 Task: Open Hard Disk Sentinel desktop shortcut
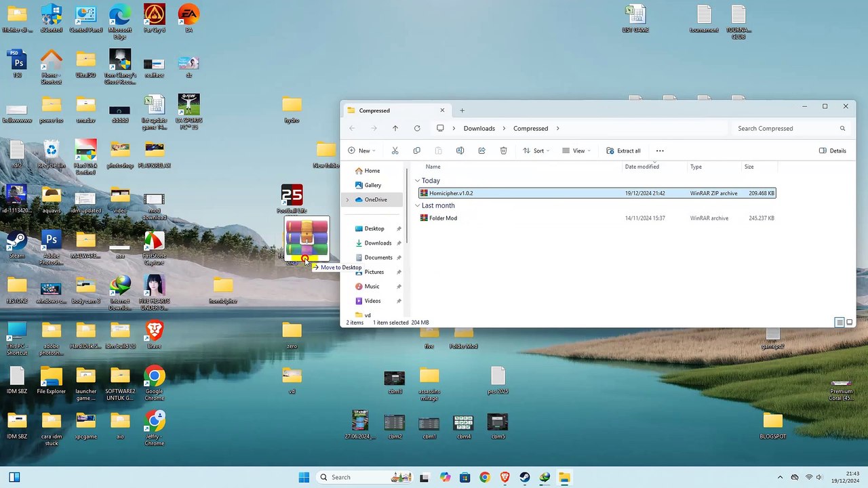click(x=85, y=157)
